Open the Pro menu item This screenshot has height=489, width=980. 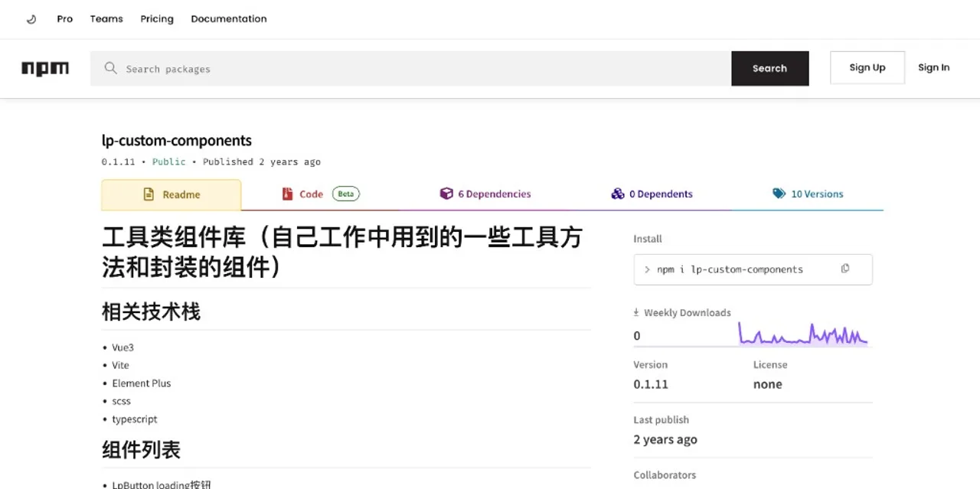pyautogui.click(x=65, y=19)
